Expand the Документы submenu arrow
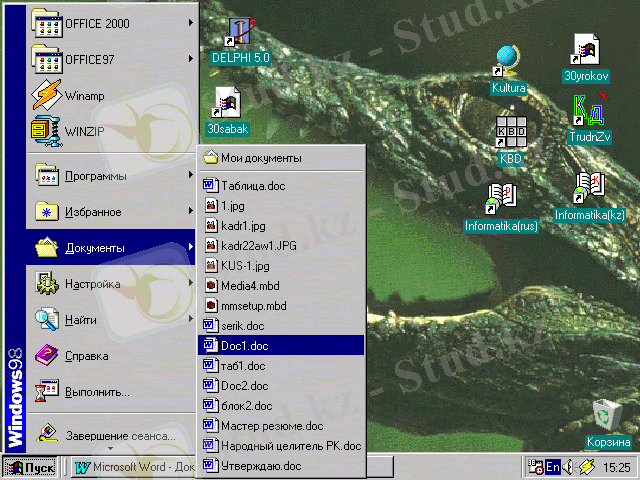The image size is (640, 480). (191, 247)
